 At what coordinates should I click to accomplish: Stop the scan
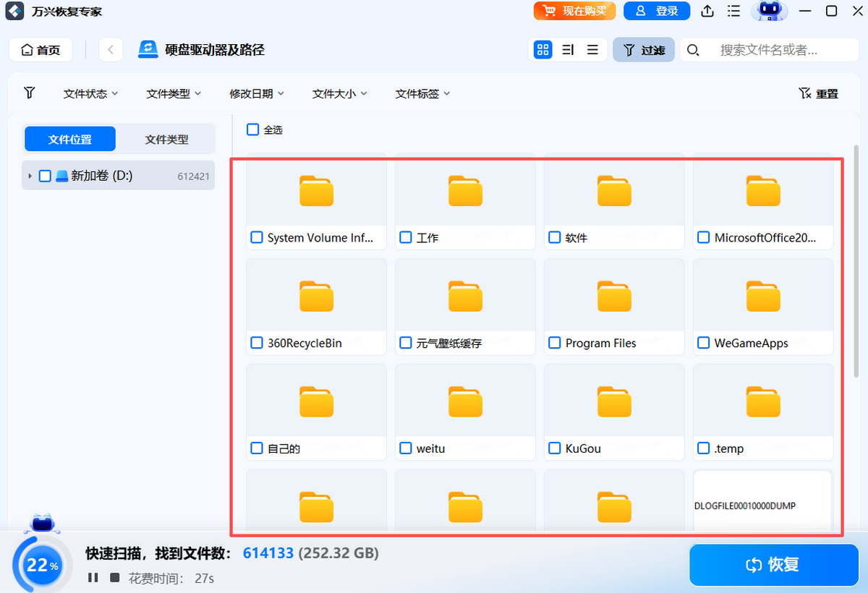click(x=114, y=577)
